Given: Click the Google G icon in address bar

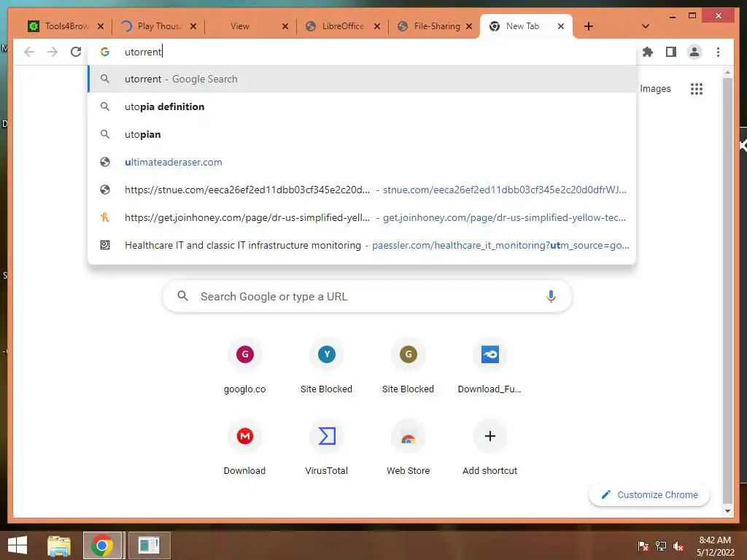Looking at the screenshot, I should 105,52.
